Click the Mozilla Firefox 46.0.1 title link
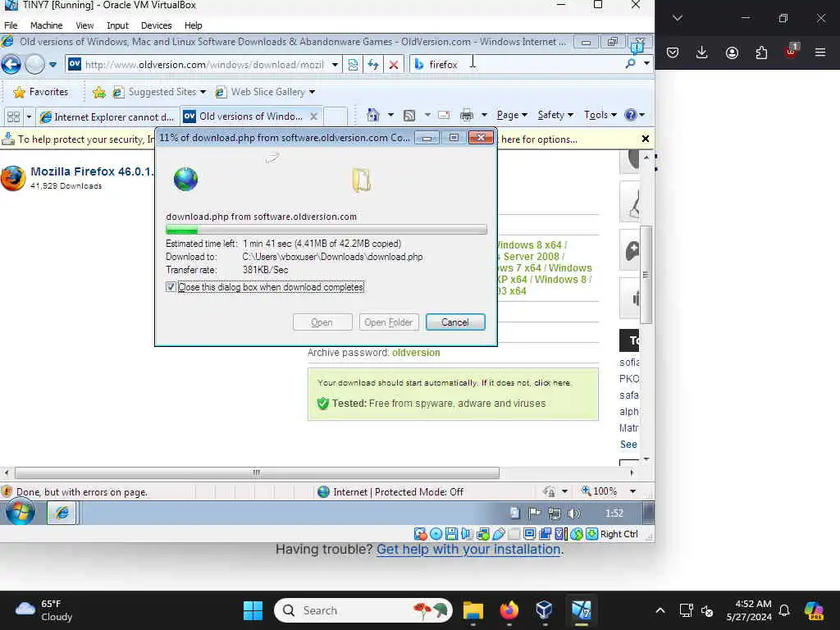Viewport: 840px width, 630px height. pos(92,171)
